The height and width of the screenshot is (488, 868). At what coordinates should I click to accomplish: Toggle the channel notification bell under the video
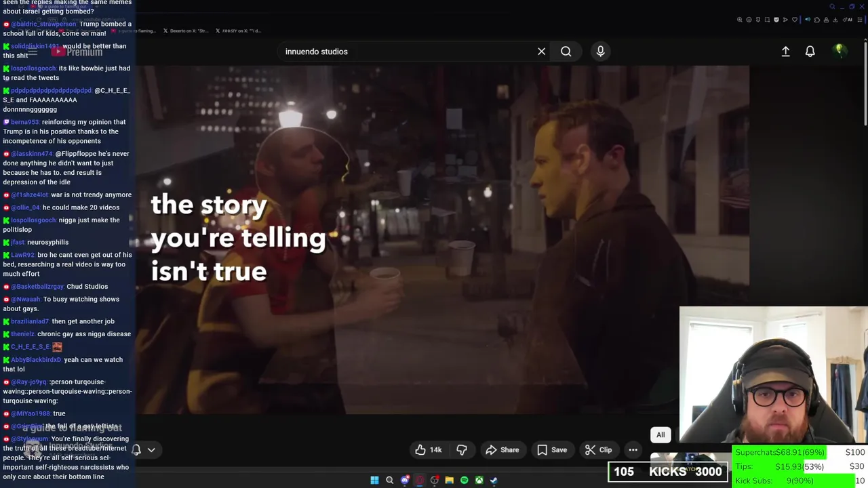(x=136, y=449)
